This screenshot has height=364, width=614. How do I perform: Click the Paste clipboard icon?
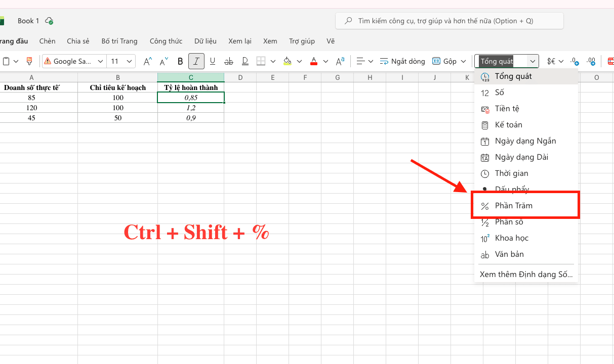6,61
